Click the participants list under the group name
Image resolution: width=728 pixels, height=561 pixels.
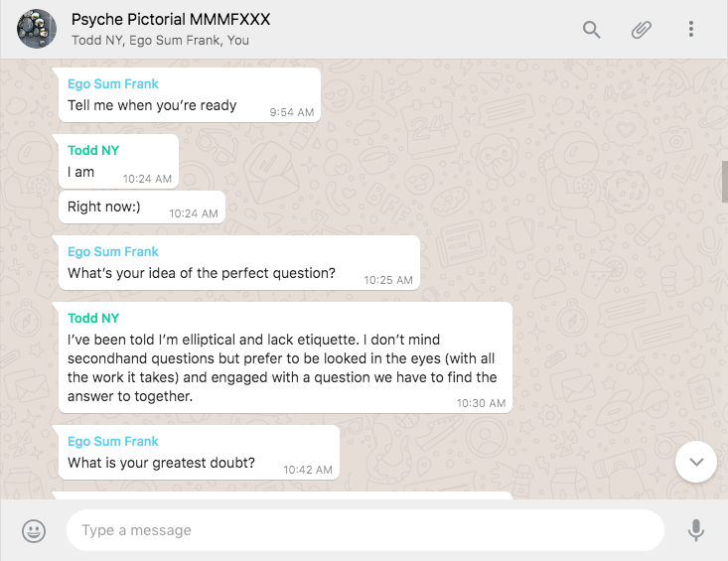(160, 41)
